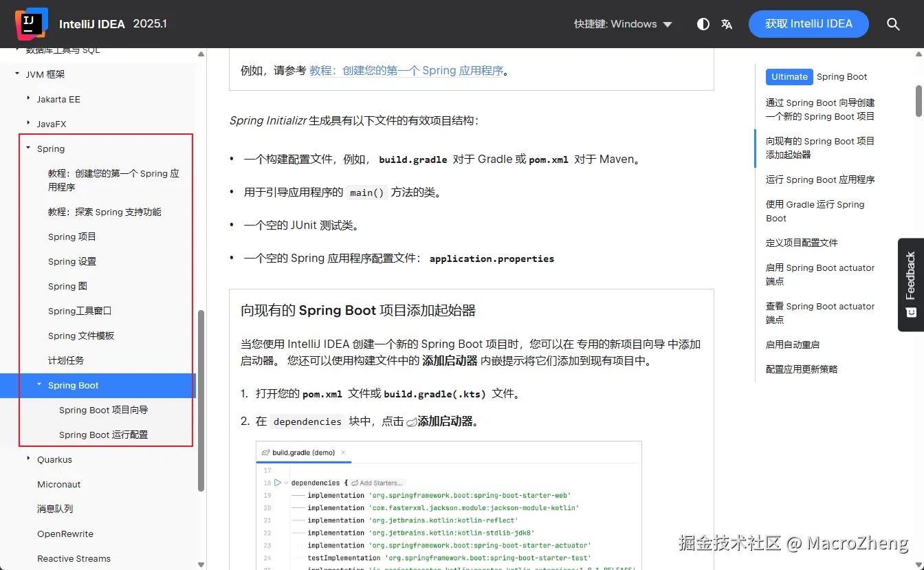Expand the Quarkus tree node
This screenshot has height=570, width=924.
[28, 458]
